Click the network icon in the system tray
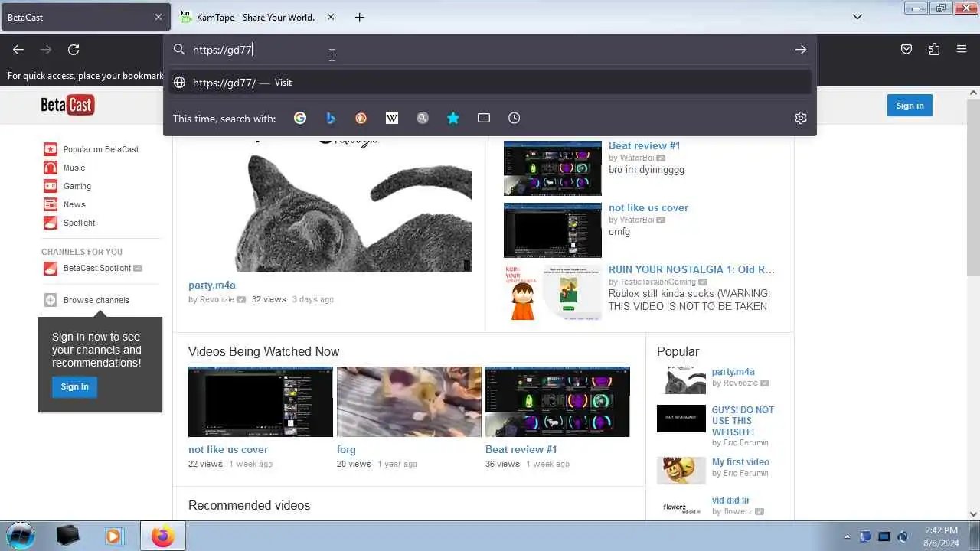This screenshot has width=980, height=551. [x=884, y=536]
